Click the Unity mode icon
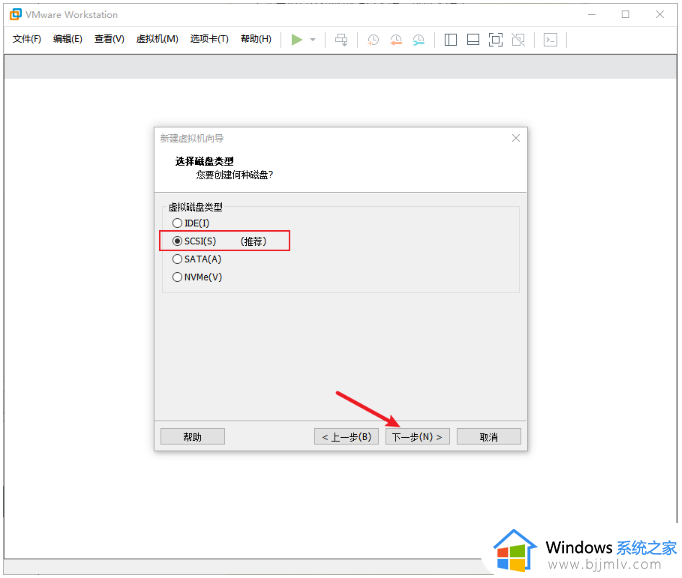 pyautogui.click(x=518, y=40)
